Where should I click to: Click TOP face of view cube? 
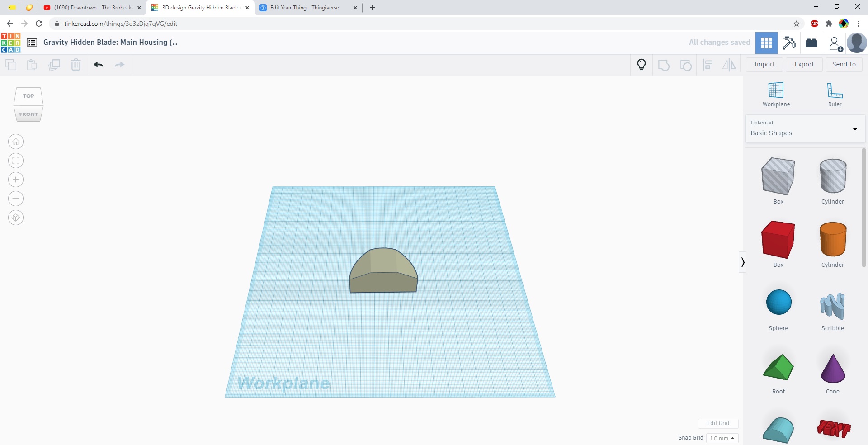coord(28,96)
